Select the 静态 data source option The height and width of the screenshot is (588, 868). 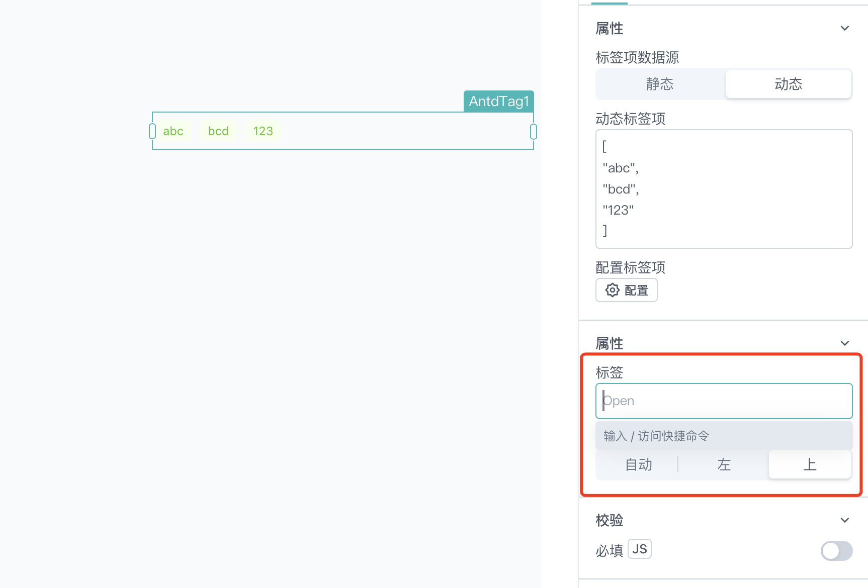point(660,84)
